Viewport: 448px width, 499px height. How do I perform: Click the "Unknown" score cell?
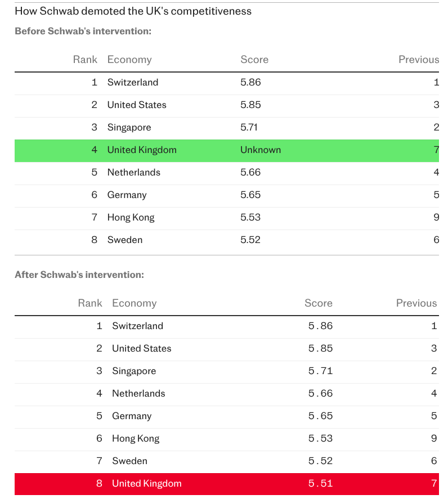[261, 150]
